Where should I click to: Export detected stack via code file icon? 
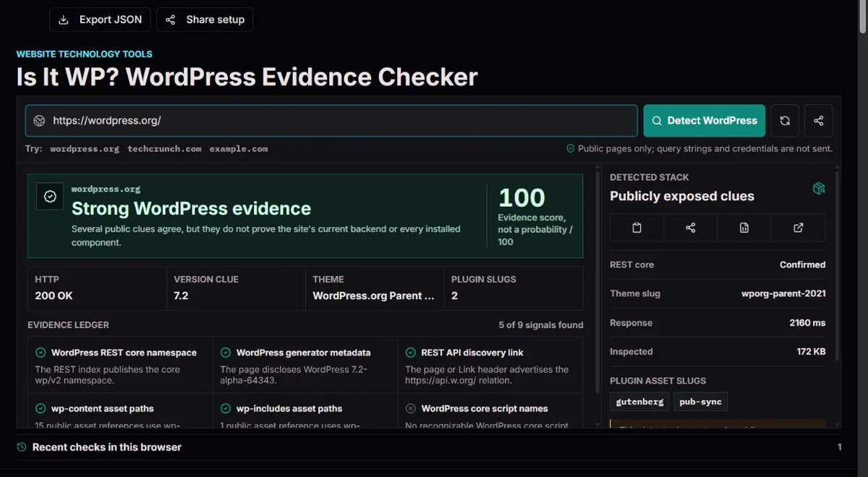pos(744,227)
